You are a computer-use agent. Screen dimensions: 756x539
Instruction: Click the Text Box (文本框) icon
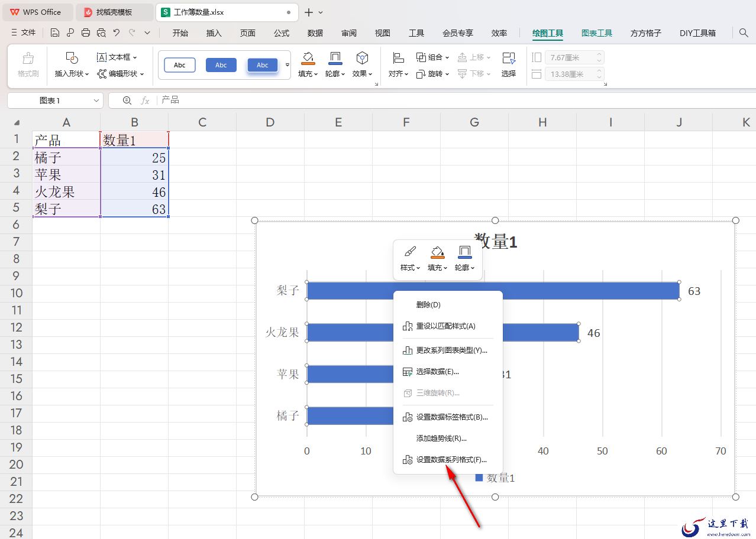point(102,57)
